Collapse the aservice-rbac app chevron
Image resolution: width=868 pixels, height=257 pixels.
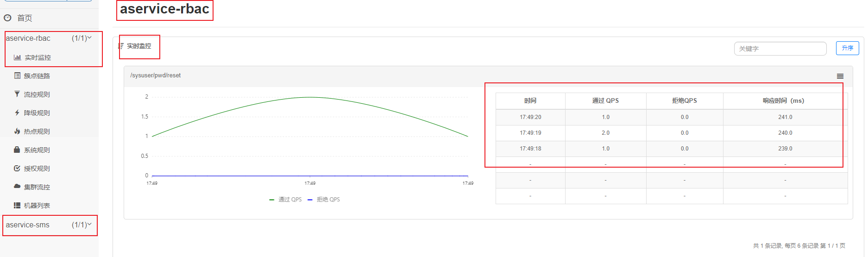[x=89, y=38]
